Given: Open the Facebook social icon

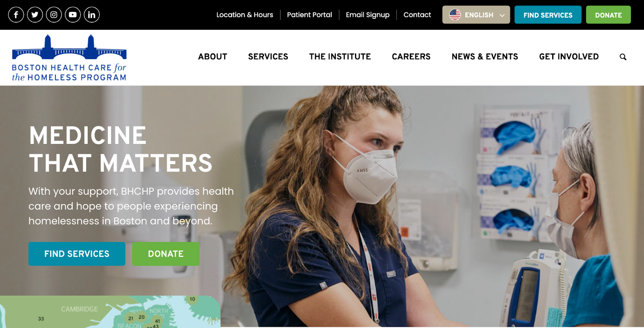Looking at the screenshot, I should click(16, 15).
